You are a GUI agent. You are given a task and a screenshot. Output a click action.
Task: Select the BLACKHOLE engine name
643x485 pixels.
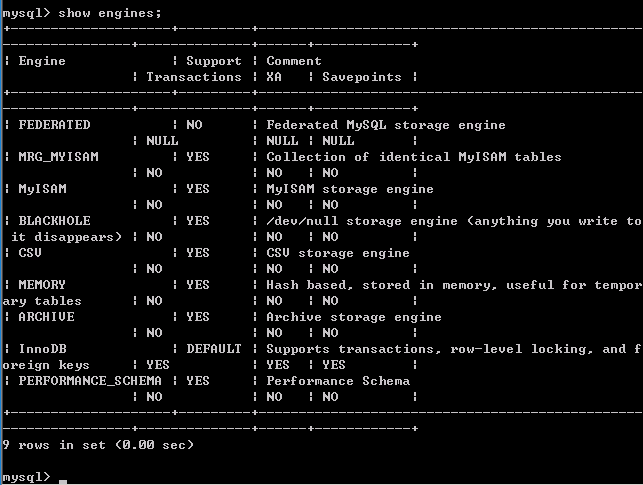click(x=54, y=221)
